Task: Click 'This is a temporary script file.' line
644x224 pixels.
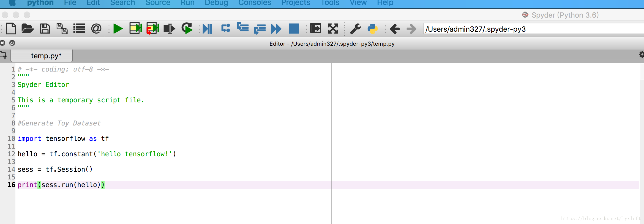Action: pos(81,100)
